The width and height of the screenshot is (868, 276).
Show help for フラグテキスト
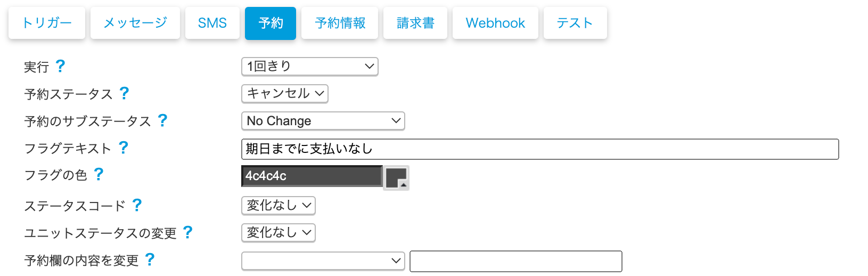tap(124, 148)
